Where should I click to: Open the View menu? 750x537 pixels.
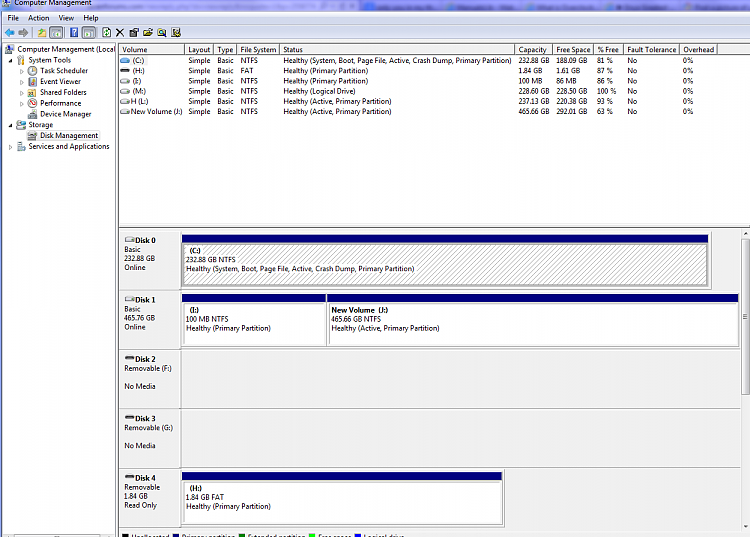point(66,18)
